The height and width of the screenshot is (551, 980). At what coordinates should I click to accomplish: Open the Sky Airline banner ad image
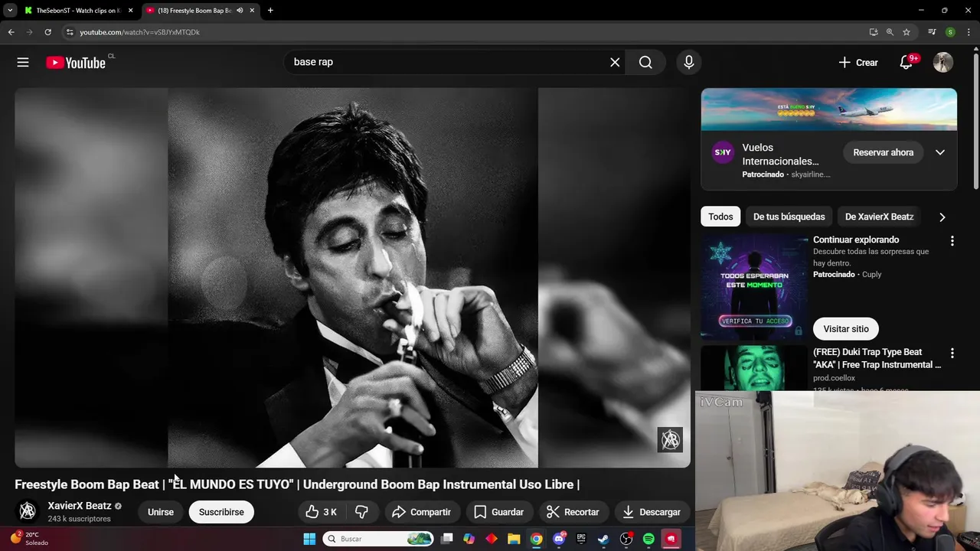[829, 109]
